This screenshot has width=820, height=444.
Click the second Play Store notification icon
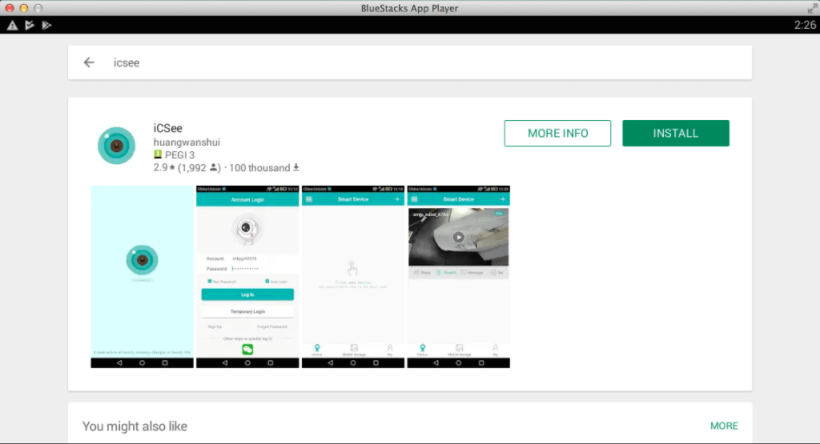coord(47,25)
